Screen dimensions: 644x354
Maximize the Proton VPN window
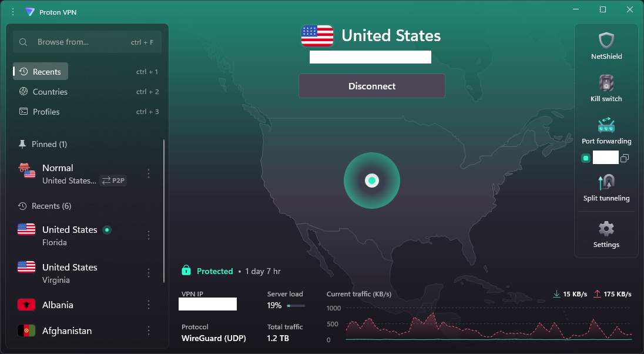point(602,9)
